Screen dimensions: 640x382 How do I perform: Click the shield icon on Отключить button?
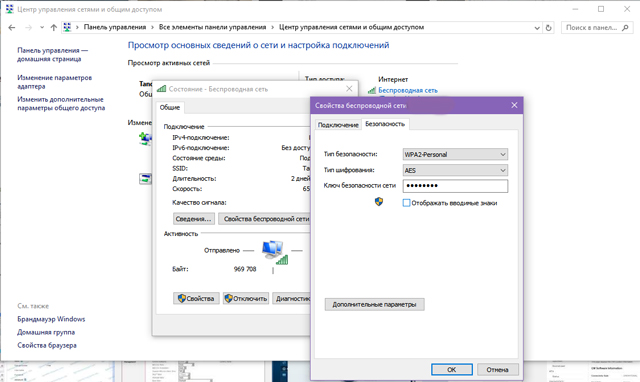coord(229,298)
